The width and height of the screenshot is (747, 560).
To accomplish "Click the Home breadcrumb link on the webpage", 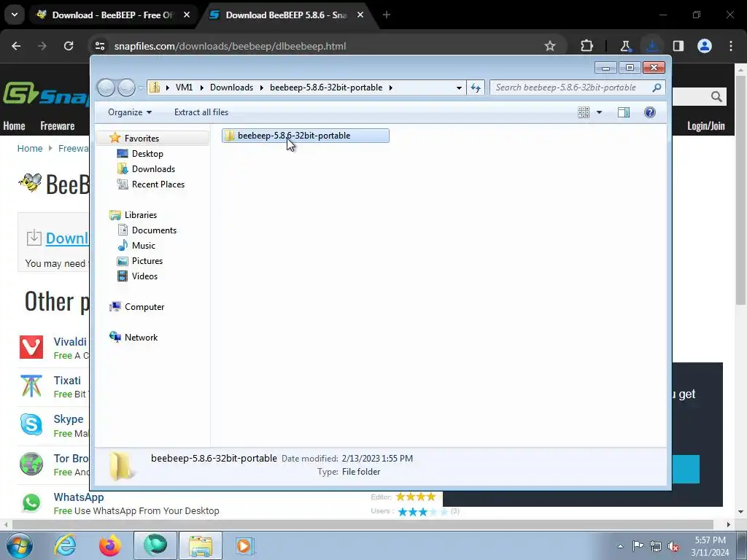I will coord(29,149).
